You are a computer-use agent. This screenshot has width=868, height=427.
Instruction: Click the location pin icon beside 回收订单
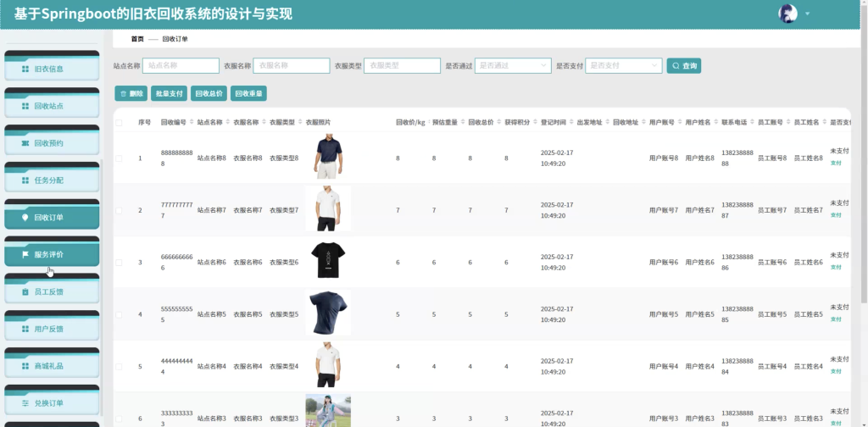(x=25, y=218)
